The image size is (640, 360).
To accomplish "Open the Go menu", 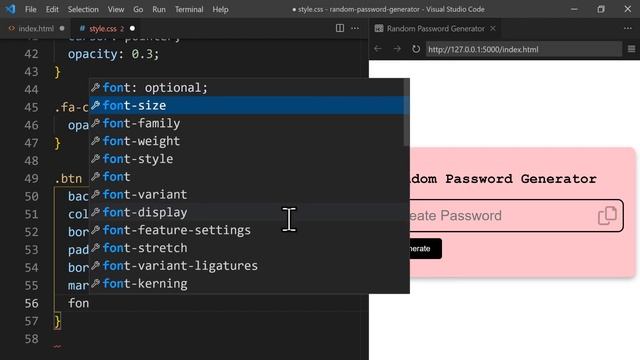I will coord(138,9).
